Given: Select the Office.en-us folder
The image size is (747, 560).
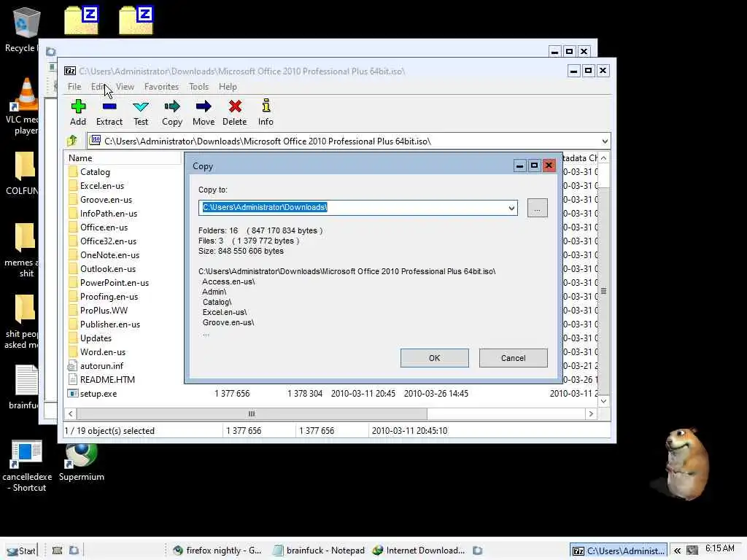Looking at the screenshot, I should [104, 227].
